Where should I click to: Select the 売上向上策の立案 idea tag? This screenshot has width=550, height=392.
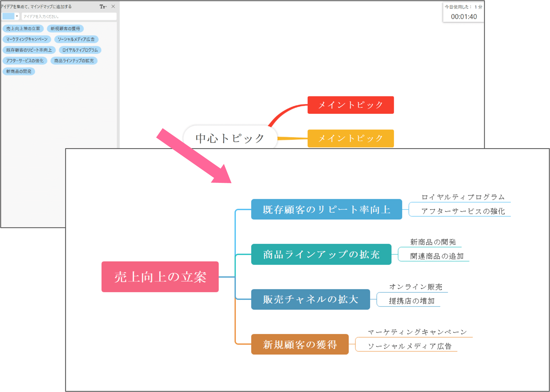23,29
